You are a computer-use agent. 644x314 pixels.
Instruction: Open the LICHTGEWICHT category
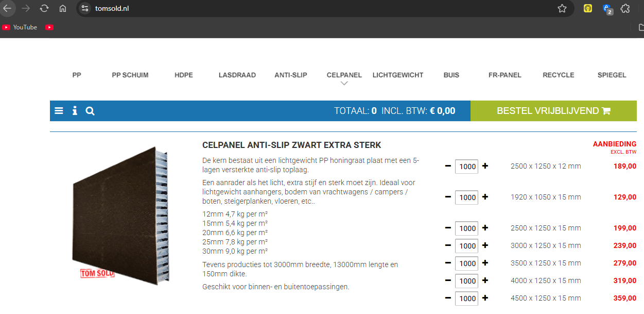tap(397, 75)
